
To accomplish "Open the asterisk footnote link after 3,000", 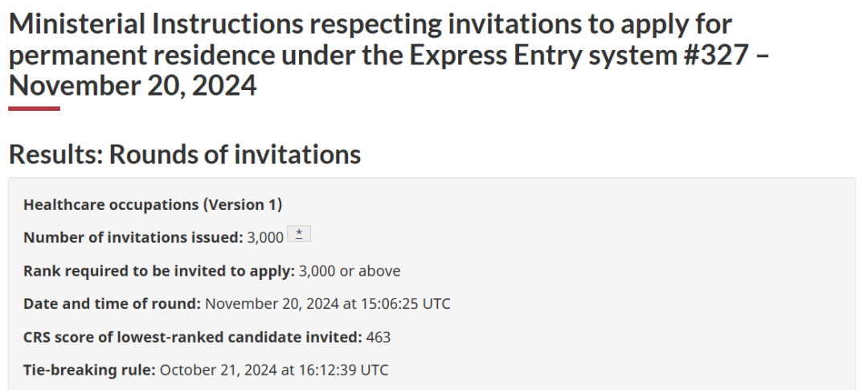I will [299, 234].
